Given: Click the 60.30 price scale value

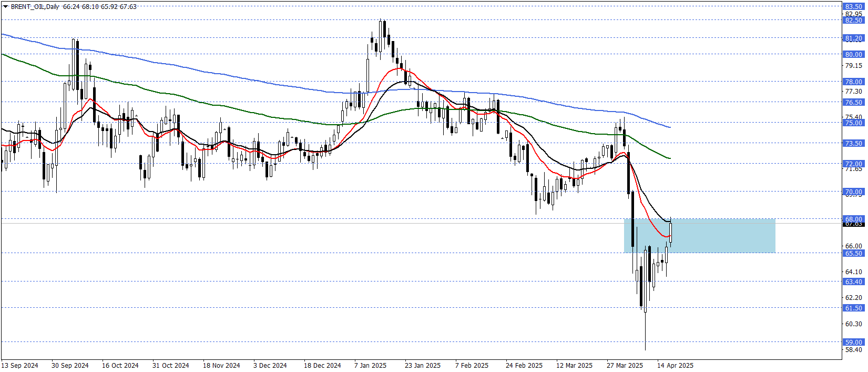Looking at the screenshot, I should pos(853,324).
